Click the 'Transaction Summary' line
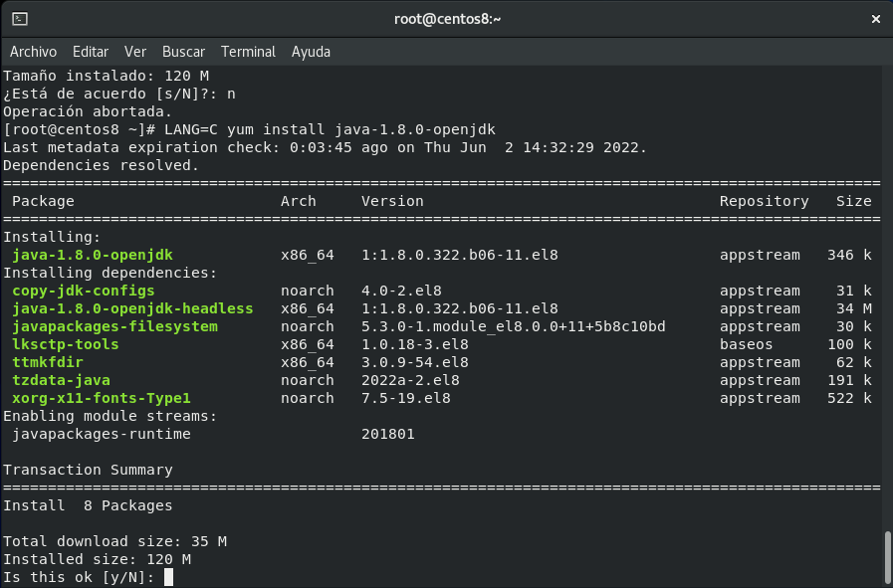This screenshot has height=588, width=893. click(88, 471)
